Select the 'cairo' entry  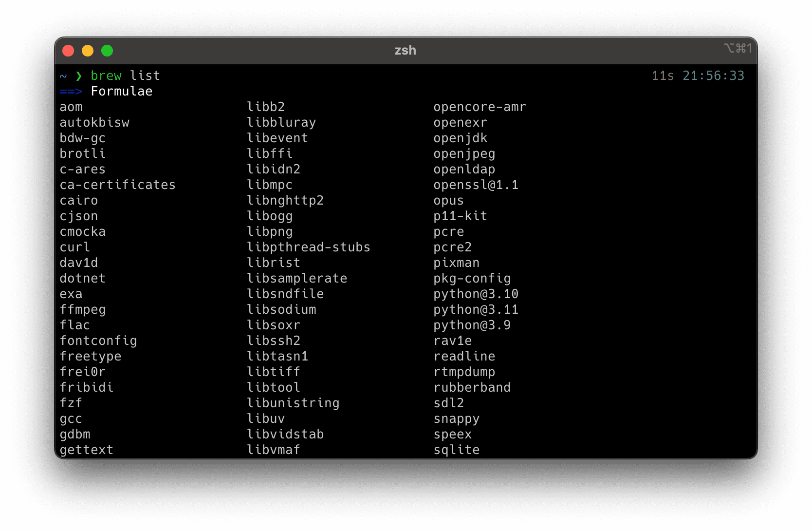[x=79, y=201]
